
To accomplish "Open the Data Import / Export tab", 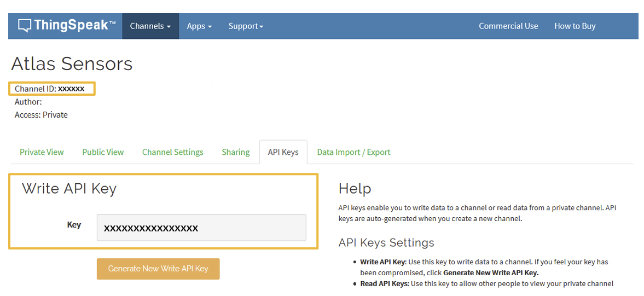I will click(353, 152).
